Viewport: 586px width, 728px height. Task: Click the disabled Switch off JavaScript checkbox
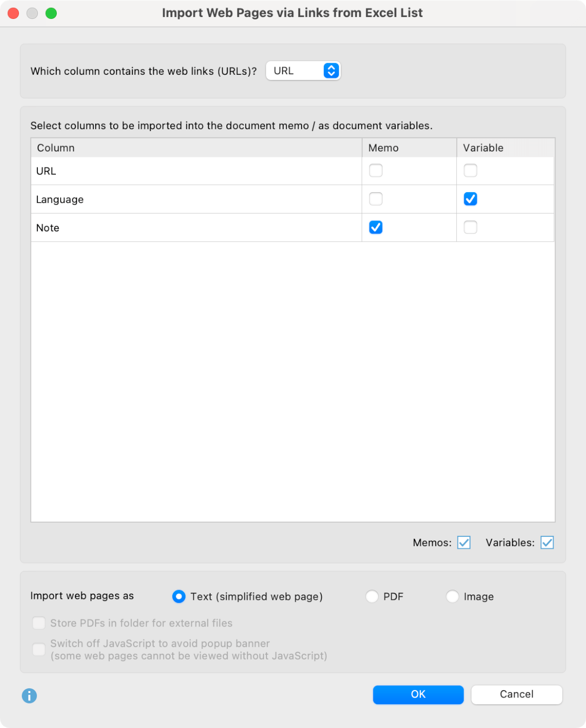coord(39,649)
